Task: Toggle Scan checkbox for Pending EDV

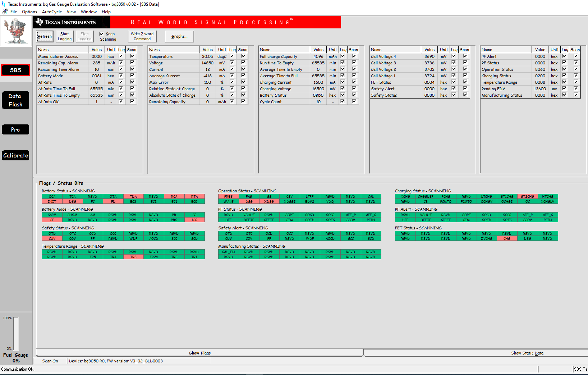Action: (576, 88)
